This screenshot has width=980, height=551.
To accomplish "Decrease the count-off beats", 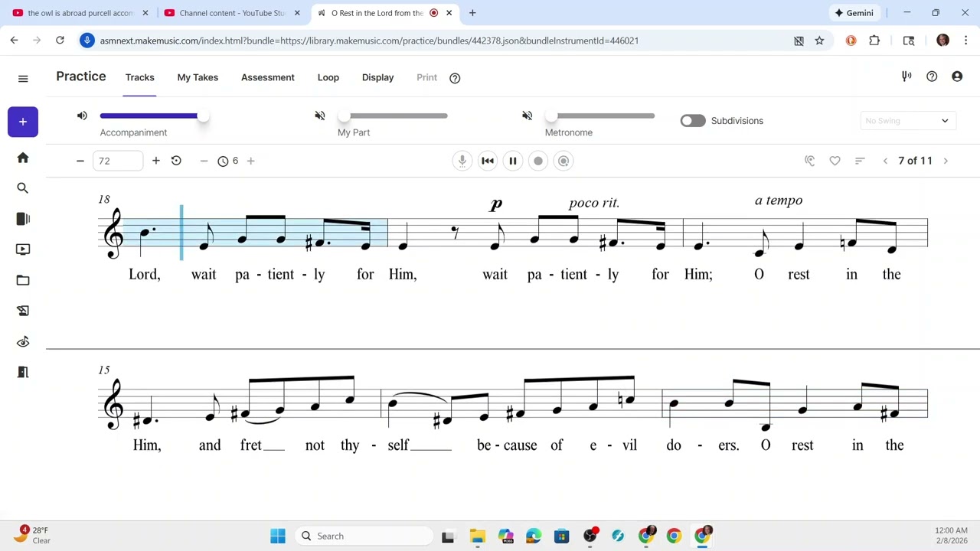I will point(204,161).
